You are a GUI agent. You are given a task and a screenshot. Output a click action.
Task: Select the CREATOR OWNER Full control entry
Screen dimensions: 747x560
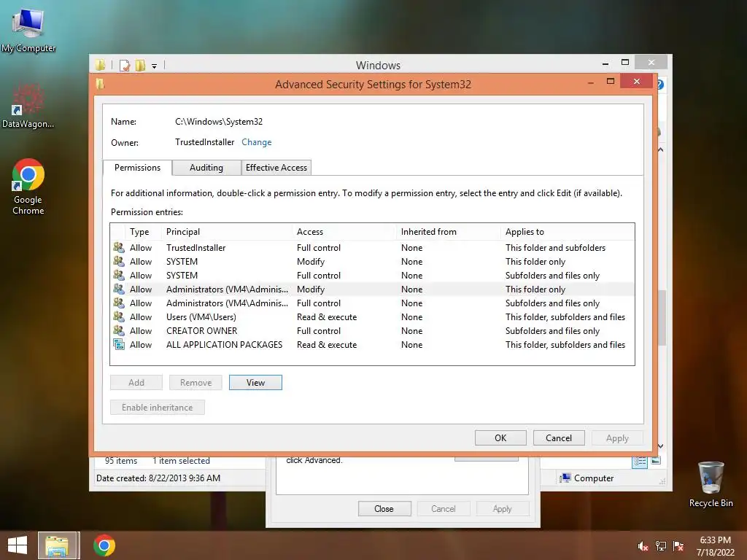372,330
